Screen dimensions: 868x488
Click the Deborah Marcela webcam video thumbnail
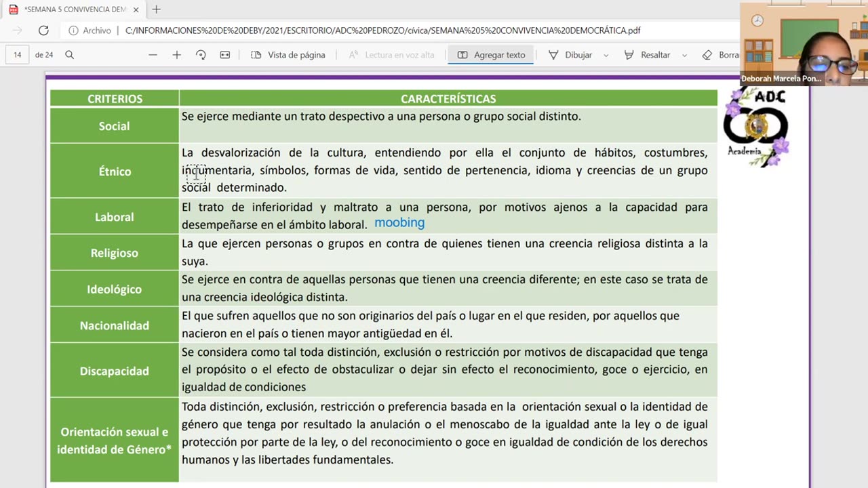804,44
